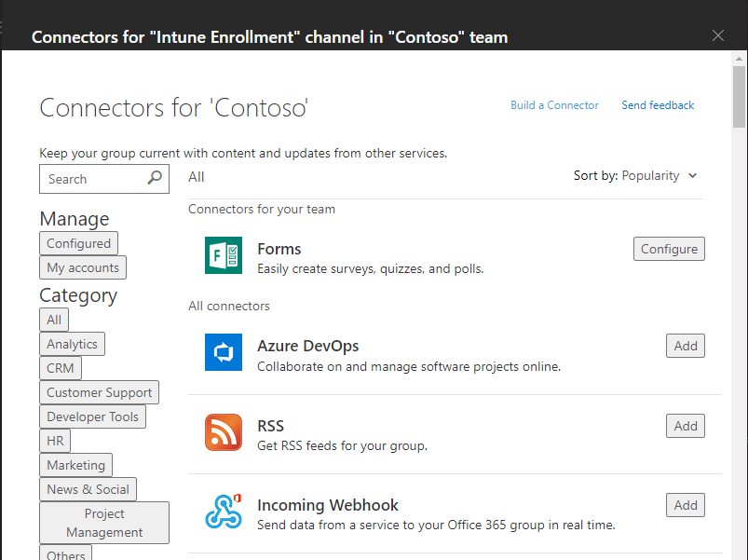
Task: Filter by Analytics category
Action: 72,344
